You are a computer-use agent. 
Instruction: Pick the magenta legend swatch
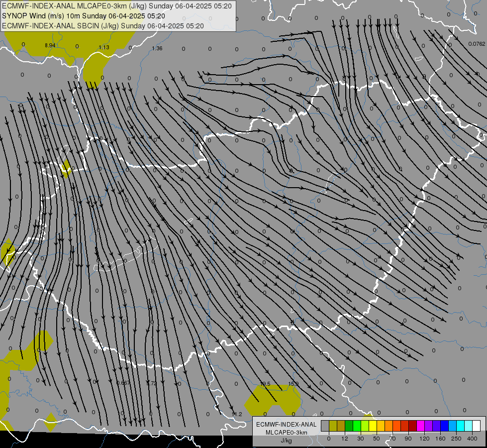pyautogui.click(x=420, y=426)
